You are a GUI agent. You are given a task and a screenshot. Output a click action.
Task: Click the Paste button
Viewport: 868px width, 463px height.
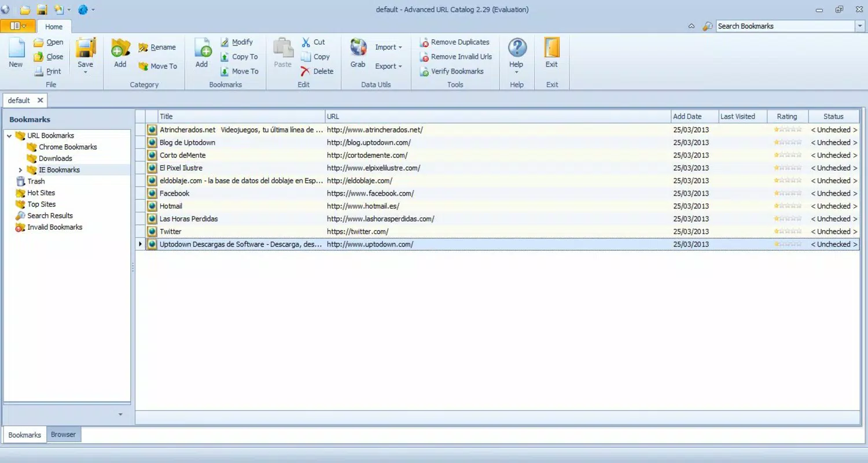click(x=283, y=53)
